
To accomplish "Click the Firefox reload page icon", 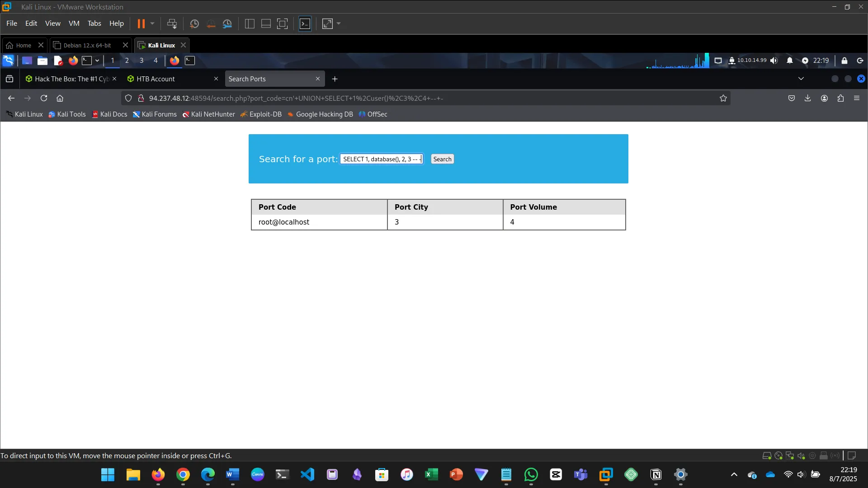I will tap(44, 98).
